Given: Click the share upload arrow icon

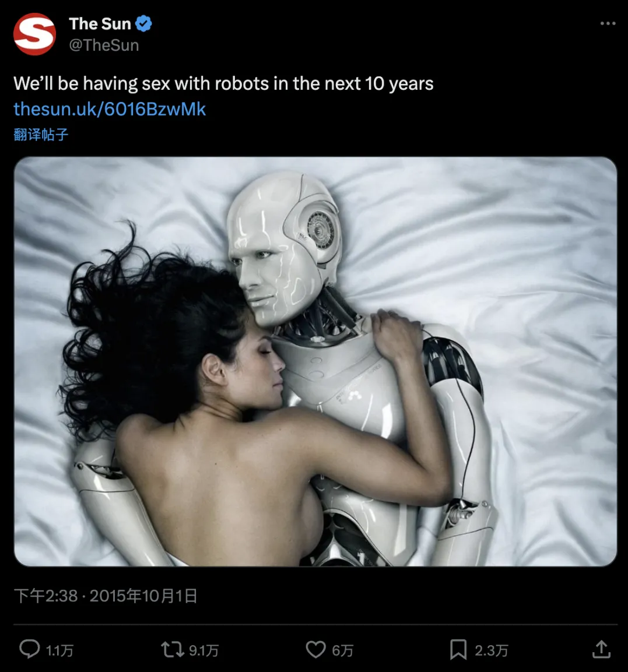Looking at the screenshot, I should (x=601, y=649).
